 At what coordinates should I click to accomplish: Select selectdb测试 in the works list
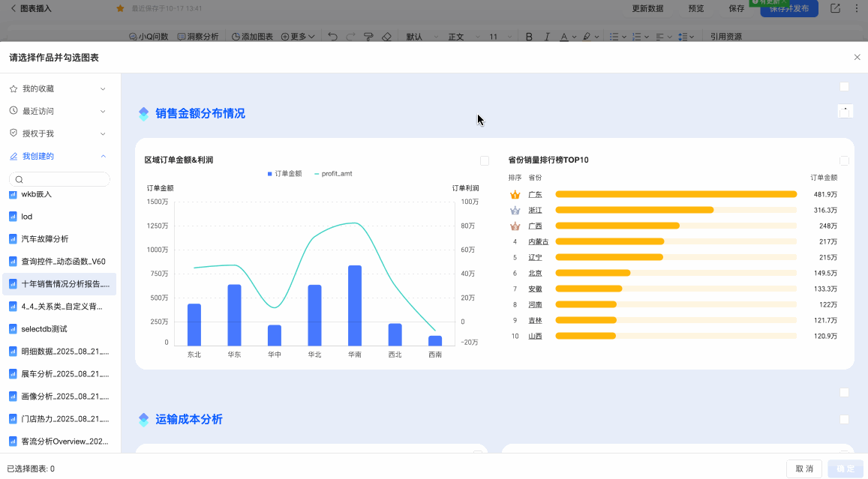point(59,328)
